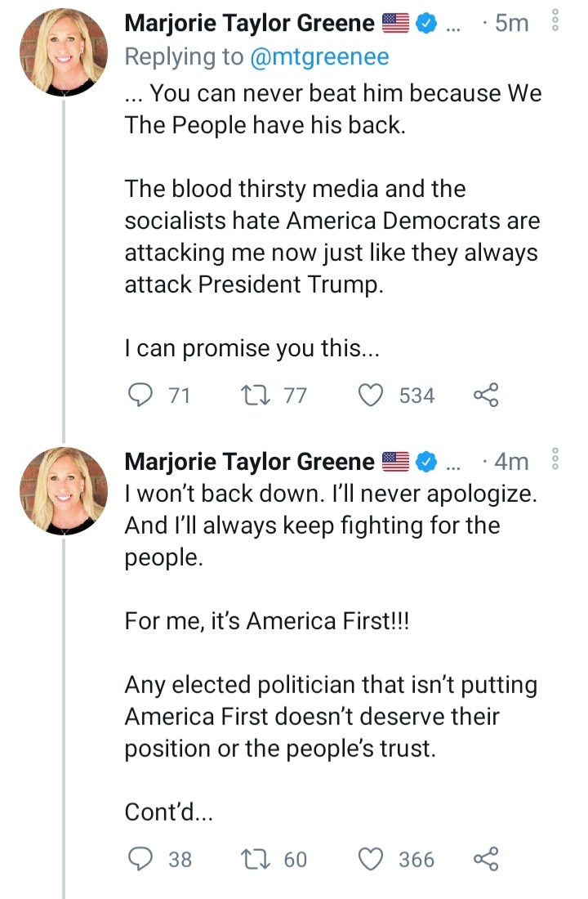Open the second tweet via its 4m timestamp

pos(511,462)
